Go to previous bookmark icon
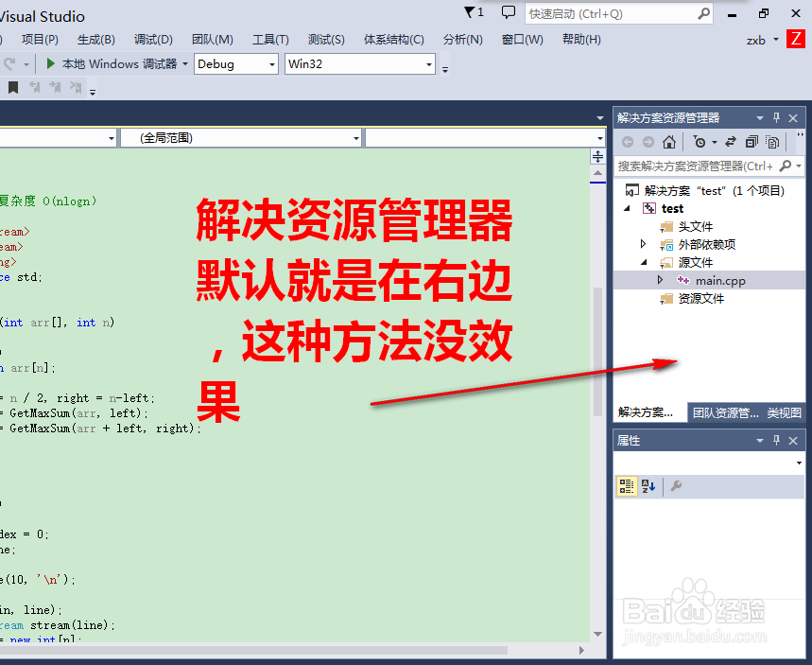812x665 pixels. tap(35, 88)
